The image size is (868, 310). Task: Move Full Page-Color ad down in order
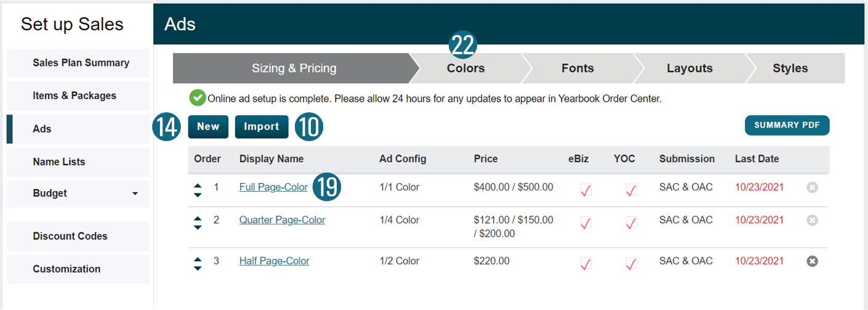pos(198,194)
